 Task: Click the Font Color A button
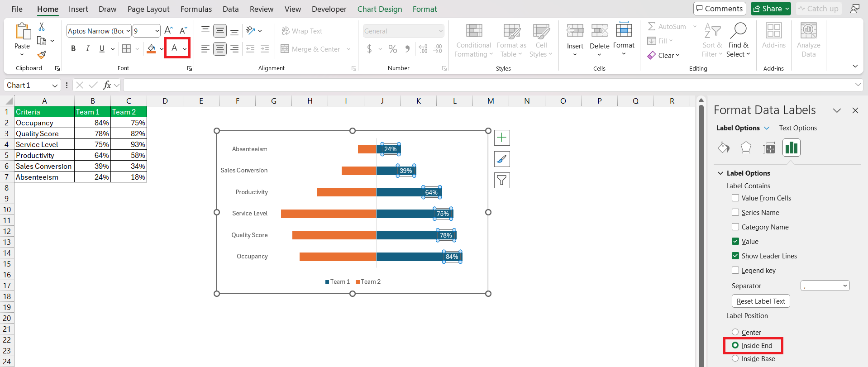click(174, 48)
